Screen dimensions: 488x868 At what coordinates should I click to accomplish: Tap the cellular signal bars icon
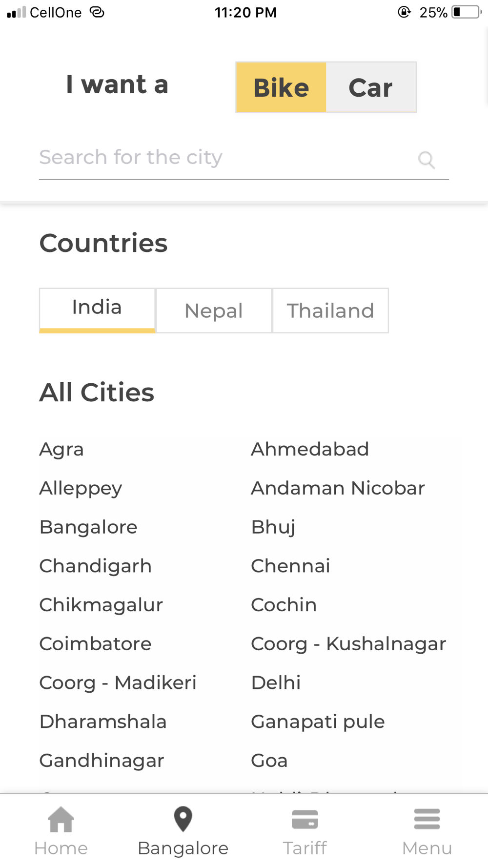(16, 12)
